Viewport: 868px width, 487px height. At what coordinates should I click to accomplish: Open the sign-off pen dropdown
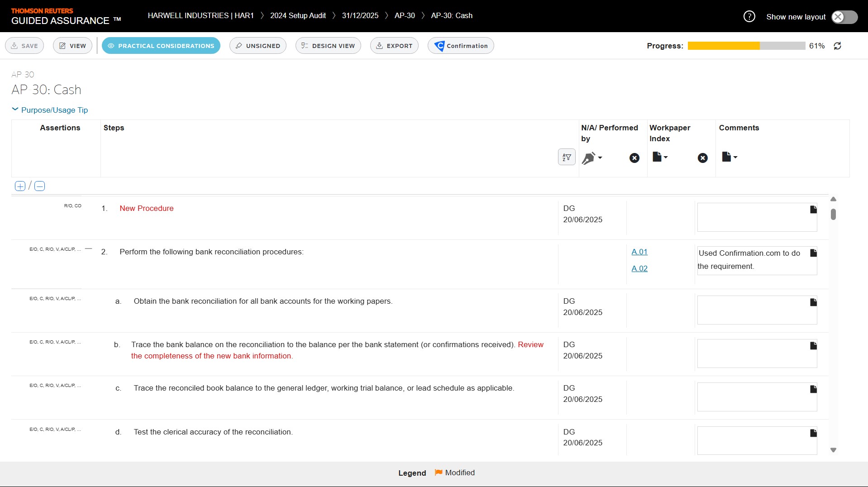click(591, 158)
